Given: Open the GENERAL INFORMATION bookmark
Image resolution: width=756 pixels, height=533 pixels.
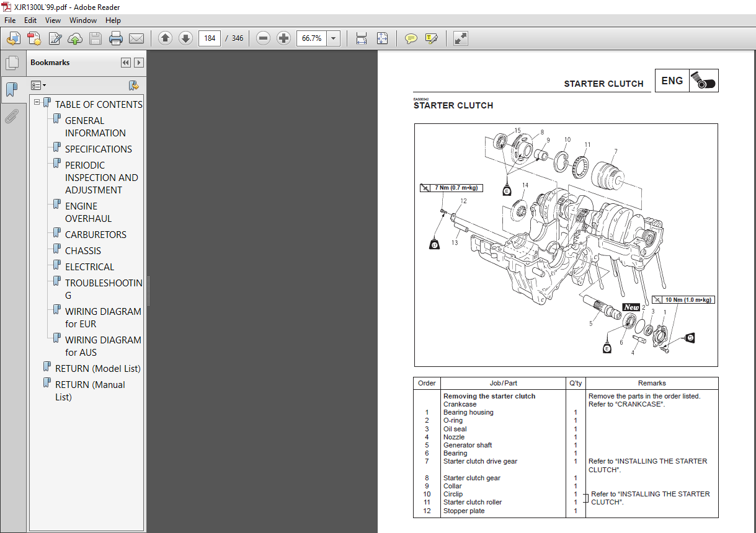Looking at the screenshot, I should (96, 126).
